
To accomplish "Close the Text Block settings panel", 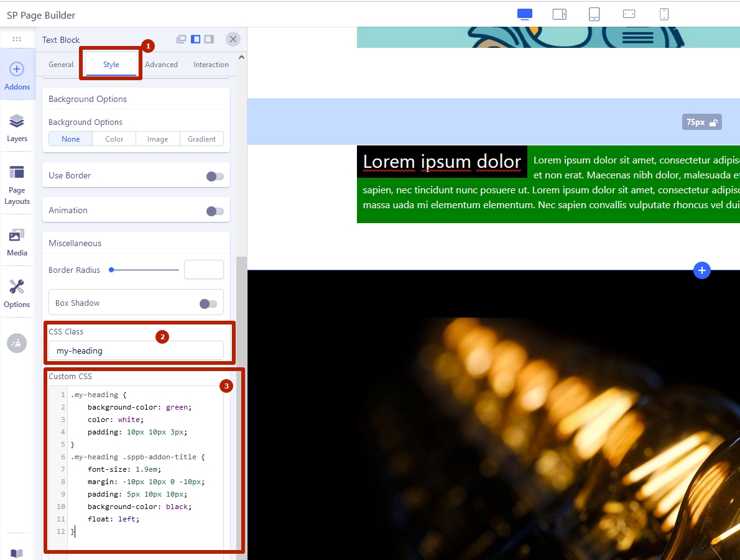I will (x=233, y=39).
